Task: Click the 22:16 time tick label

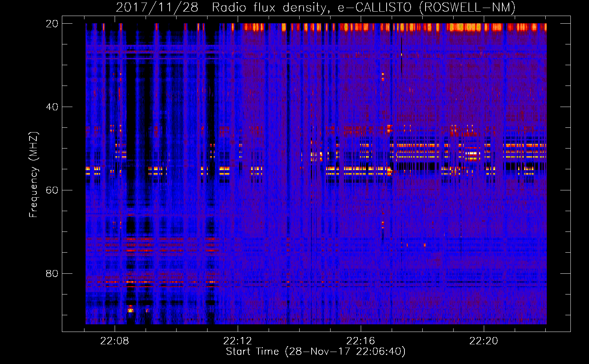Action: 361,341
